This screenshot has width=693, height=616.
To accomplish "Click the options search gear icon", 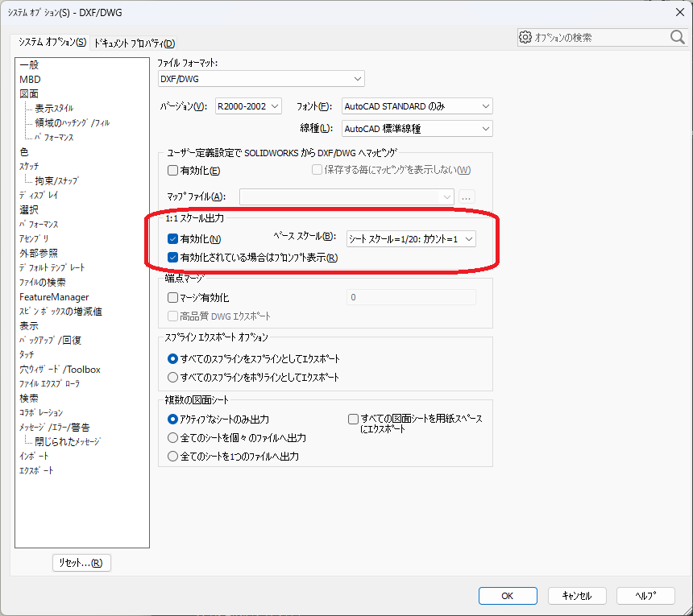I will (526, 37).
